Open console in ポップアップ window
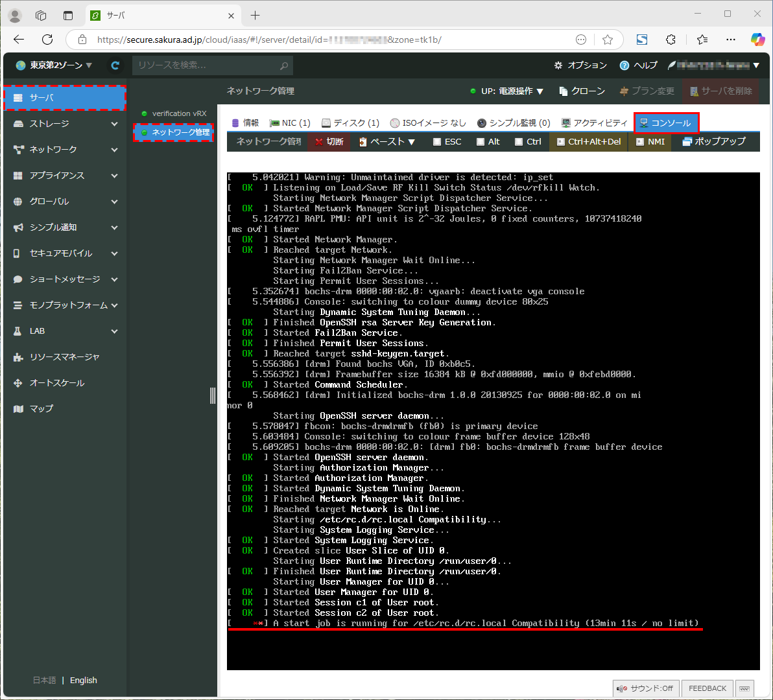 point(714,142)
